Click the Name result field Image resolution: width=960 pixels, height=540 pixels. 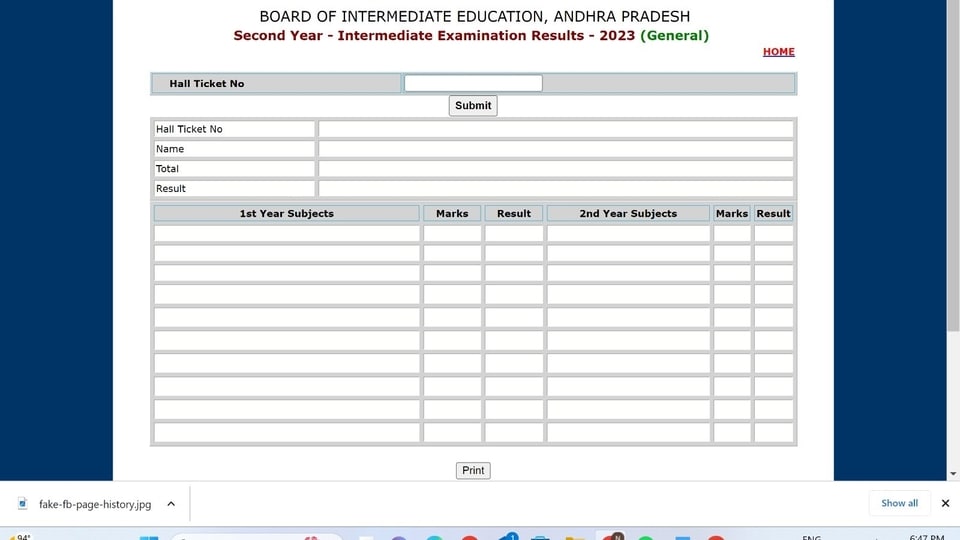(555, 149)
